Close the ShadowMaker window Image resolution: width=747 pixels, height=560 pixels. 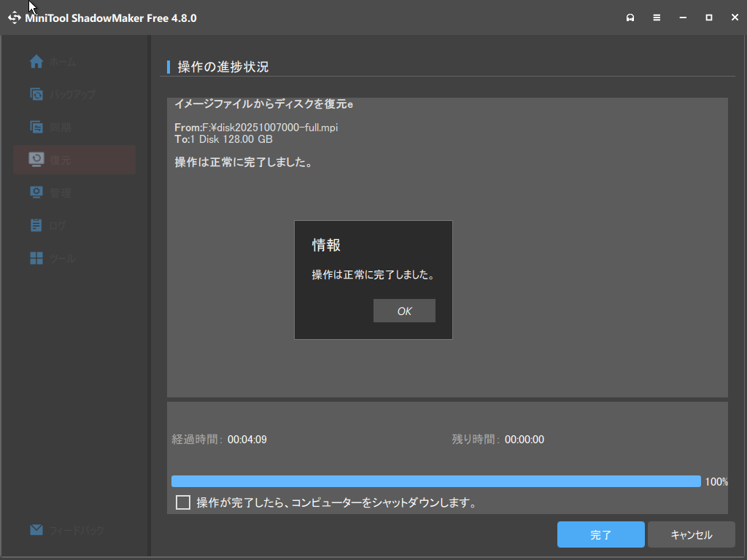(735, 17)
